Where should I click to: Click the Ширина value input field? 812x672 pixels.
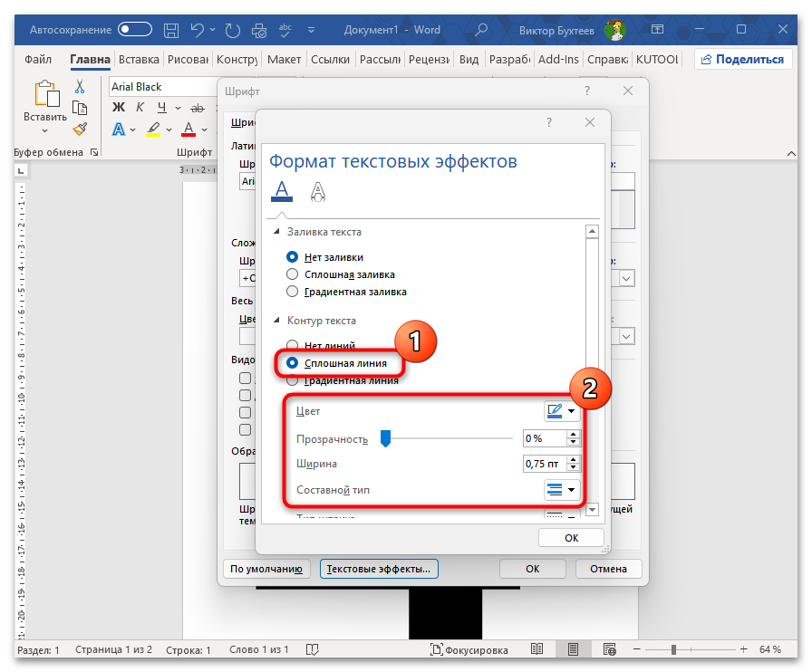pos(544,464)
